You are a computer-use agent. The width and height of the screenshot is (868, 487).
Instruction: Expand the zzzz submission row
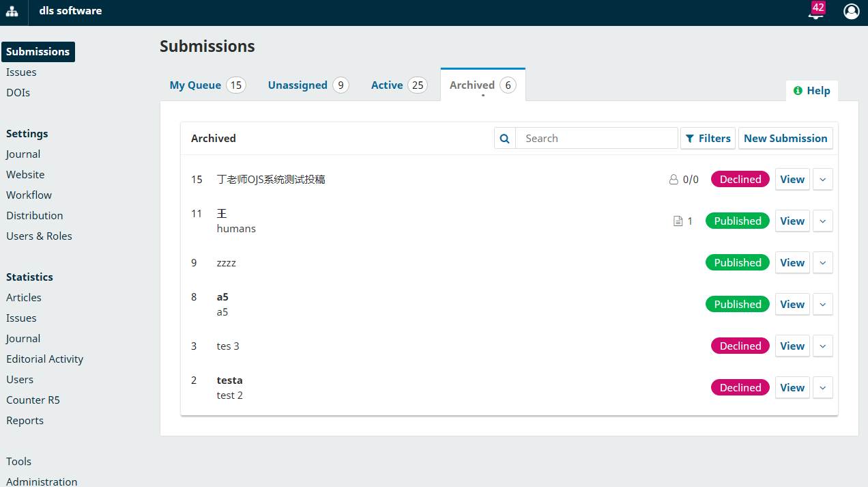tap(822, 263)
